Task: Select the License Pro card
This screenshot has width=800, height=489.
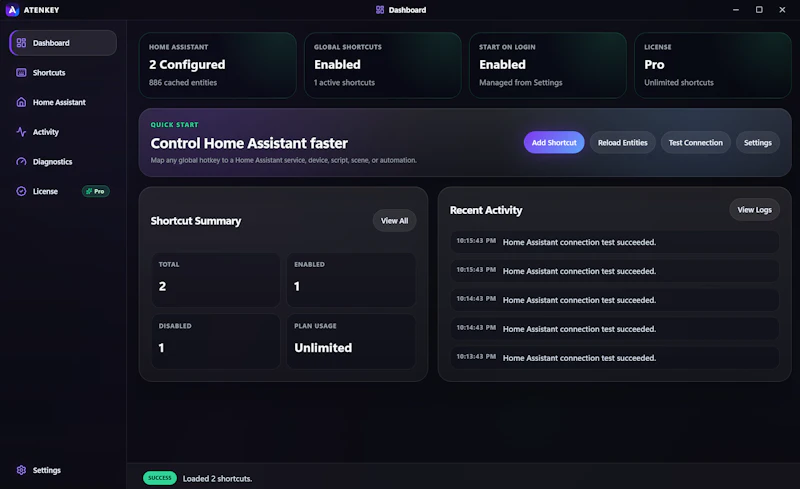Action: 713,65
